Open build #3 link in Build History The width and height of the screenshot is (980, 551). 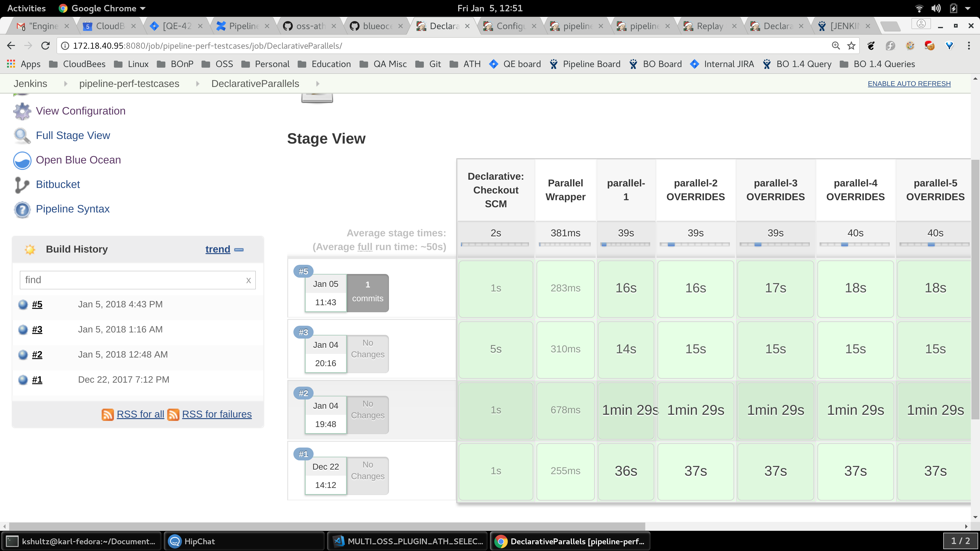(x=37, y=329)
